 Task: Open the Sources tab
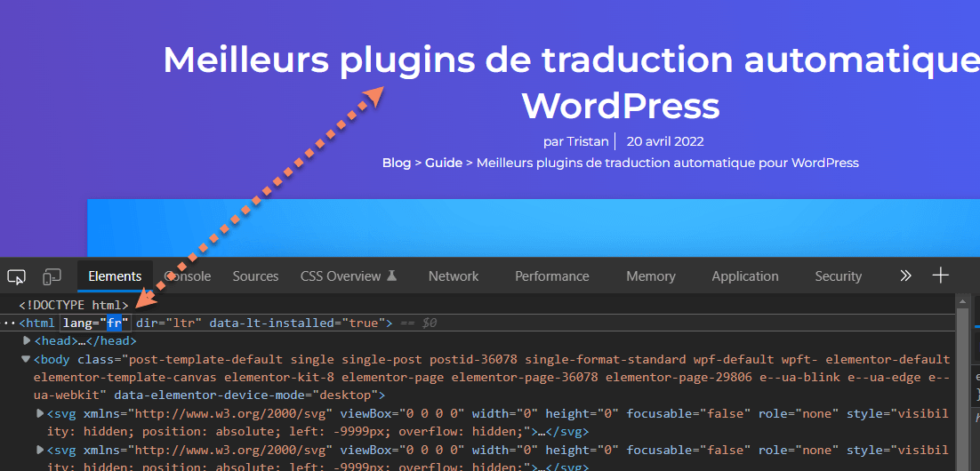(255, 276)
